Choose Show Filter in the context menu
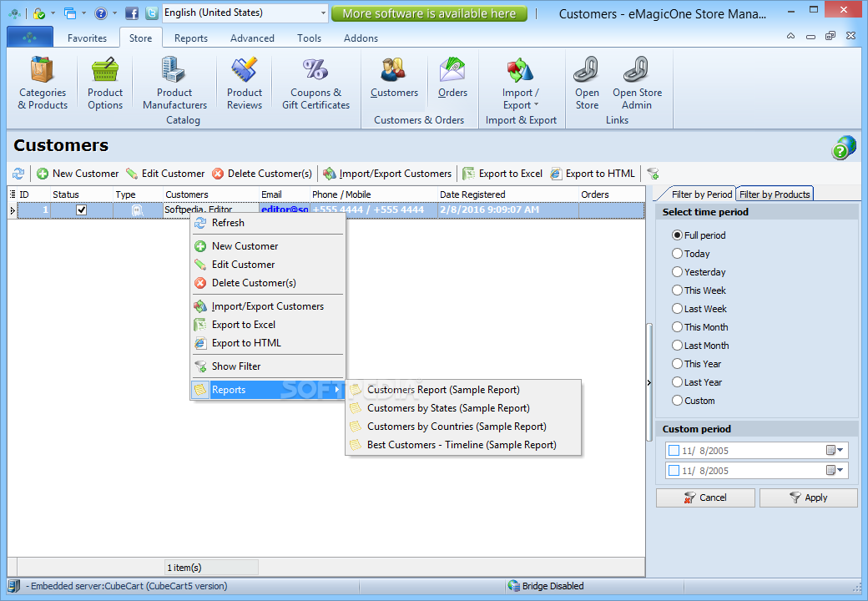Viewport: 868px width, 601px height. click(x=268, y=366)
